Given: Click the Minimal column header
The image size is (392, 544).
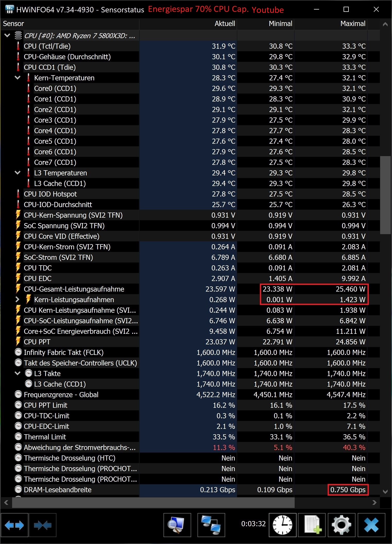Looking at the screenshot, I should 266,24.
